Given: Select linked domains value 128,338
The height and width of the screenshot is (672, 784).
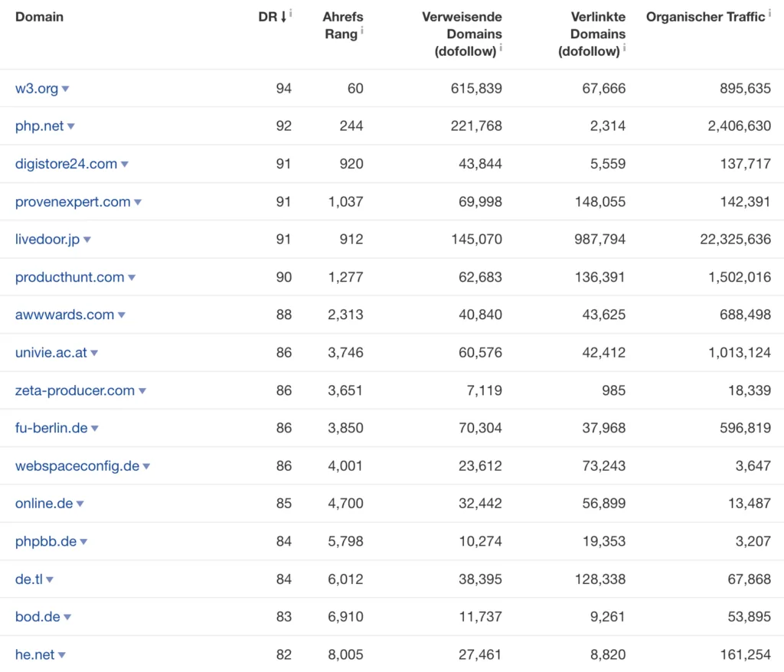Looking at the screenshot, I should tap(599, 579).
